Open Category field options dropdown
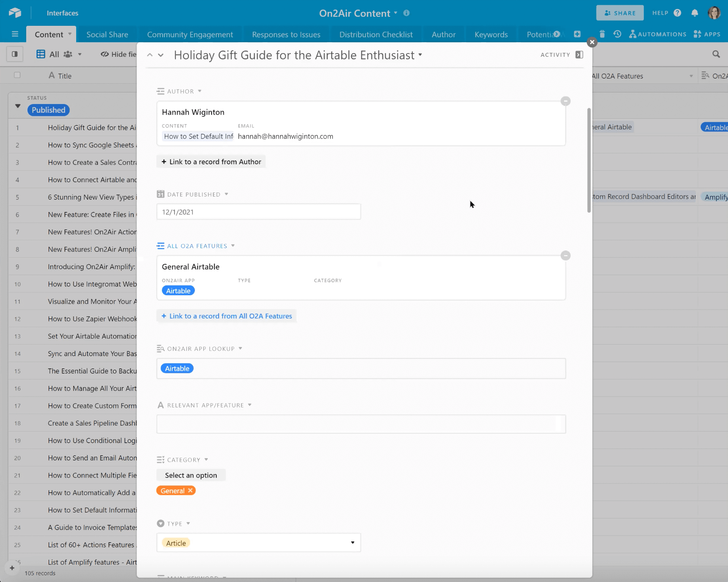Viewport: 728px width, 582px height. coord(206,459)
